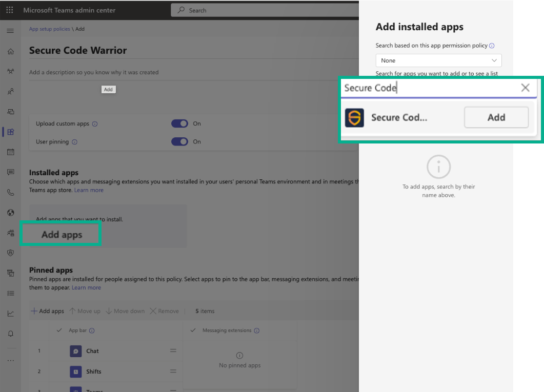
Task: Select the Chat row label in pinned apps
Action: click(92, 351)
